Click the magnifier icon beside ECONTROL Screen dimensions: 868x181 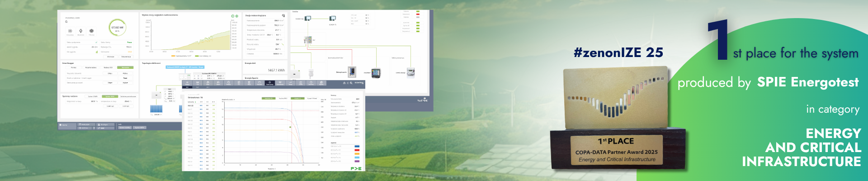click(x=351, y=83)
